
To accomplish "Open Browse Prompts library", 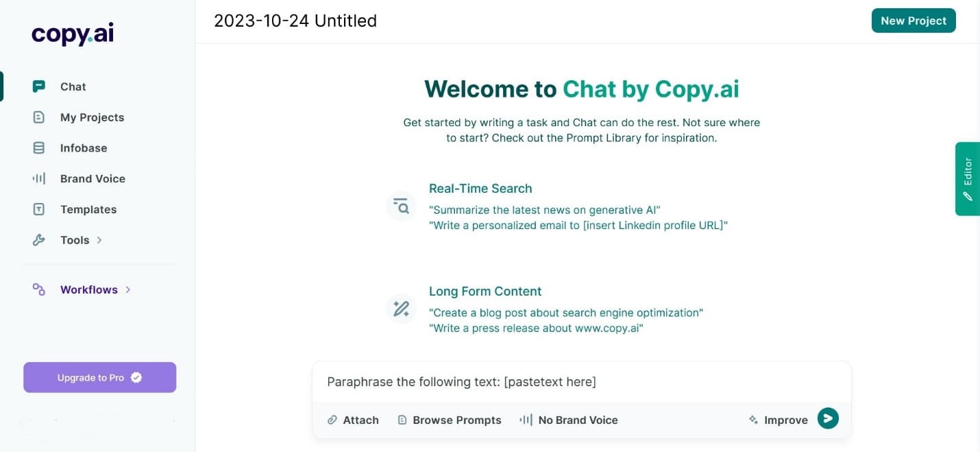I will [x=450, y=420].
